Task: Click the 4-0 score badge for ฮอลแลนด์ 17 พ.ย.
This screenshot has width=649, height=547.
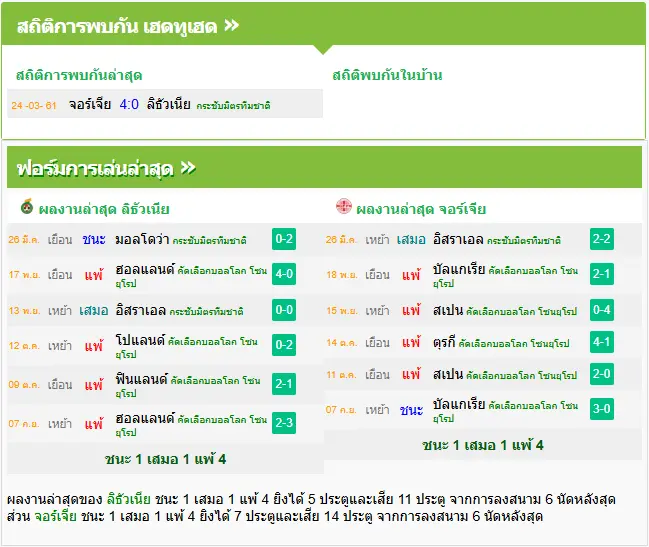Action: (x=284, y=274)
